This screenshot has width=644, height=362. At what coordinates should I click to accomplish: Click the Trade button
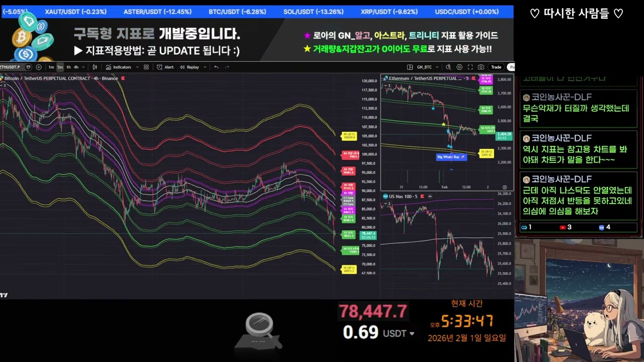point(496,67)
